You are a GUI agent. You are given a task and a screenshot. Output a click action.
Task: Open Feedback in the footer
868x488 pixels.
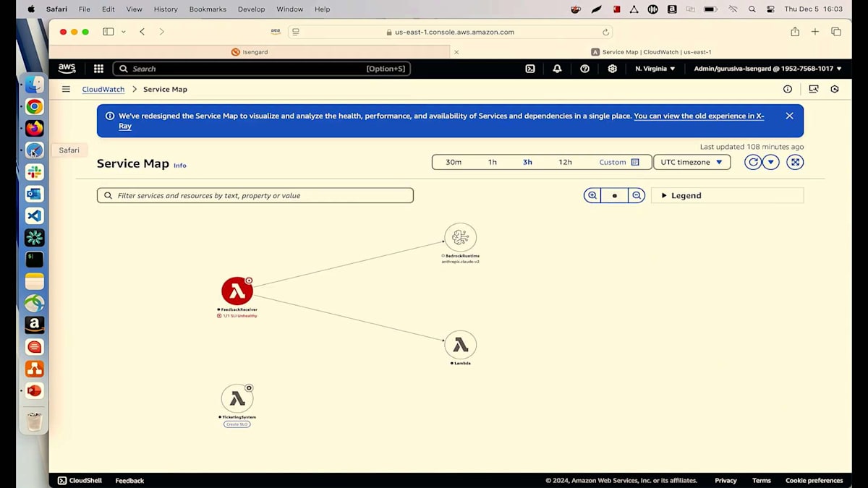129,480
